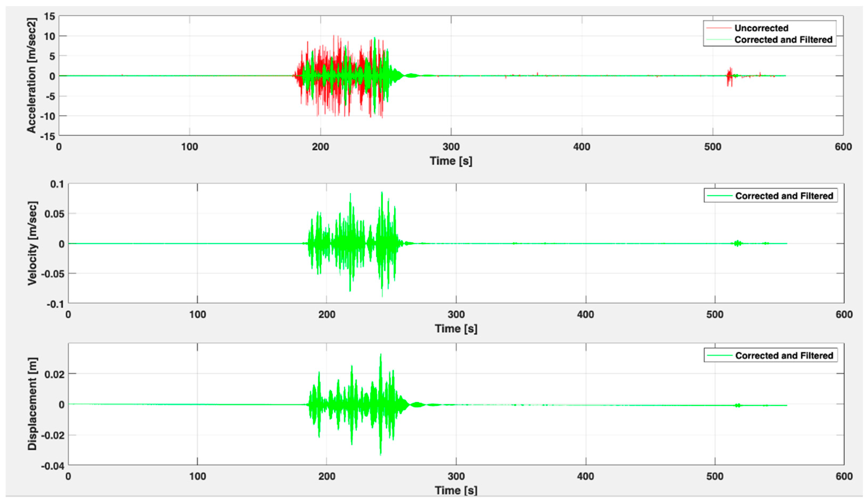The height and width of the screenshot is (504, 868).
Task: Click green legend line sample in velocity plot
Action: [x=719, y=196]
